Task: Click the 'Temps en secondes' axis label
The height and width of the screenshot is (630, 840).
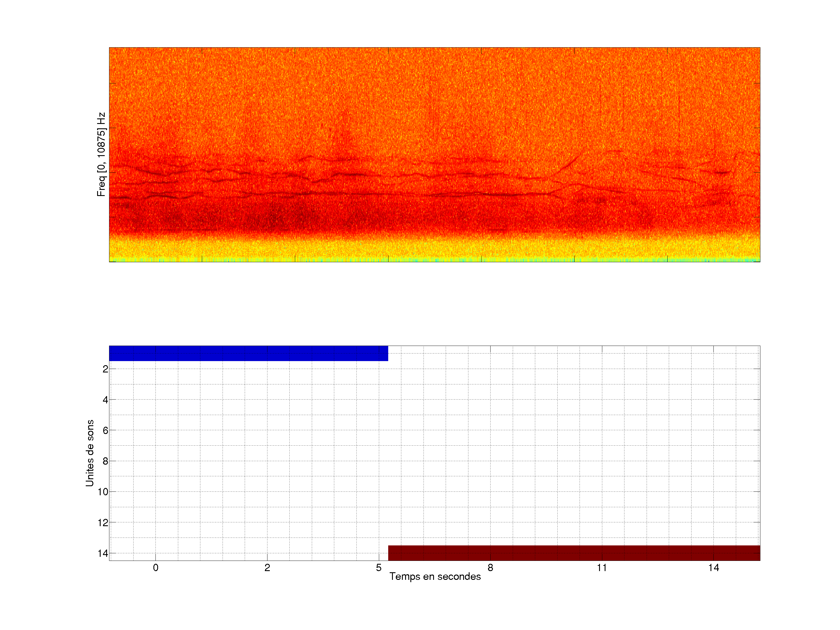Action: [435, 576]
